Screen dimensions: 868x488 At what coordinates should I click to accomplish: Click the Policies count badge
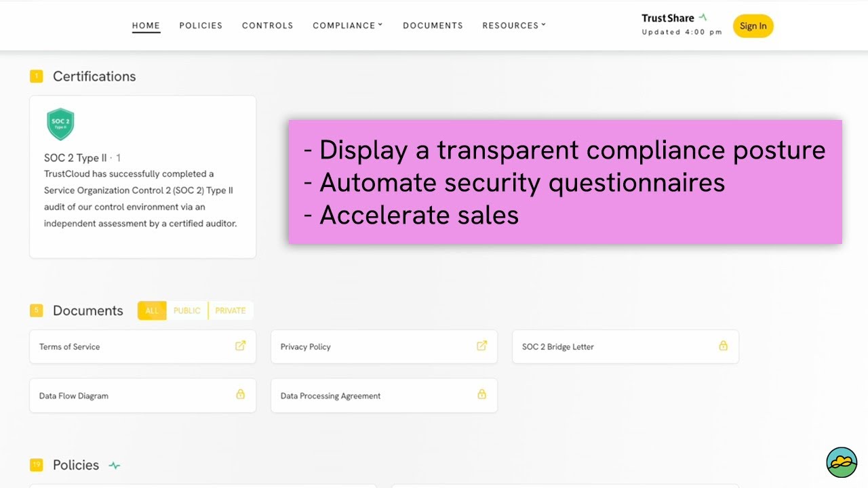pos(36,465)
